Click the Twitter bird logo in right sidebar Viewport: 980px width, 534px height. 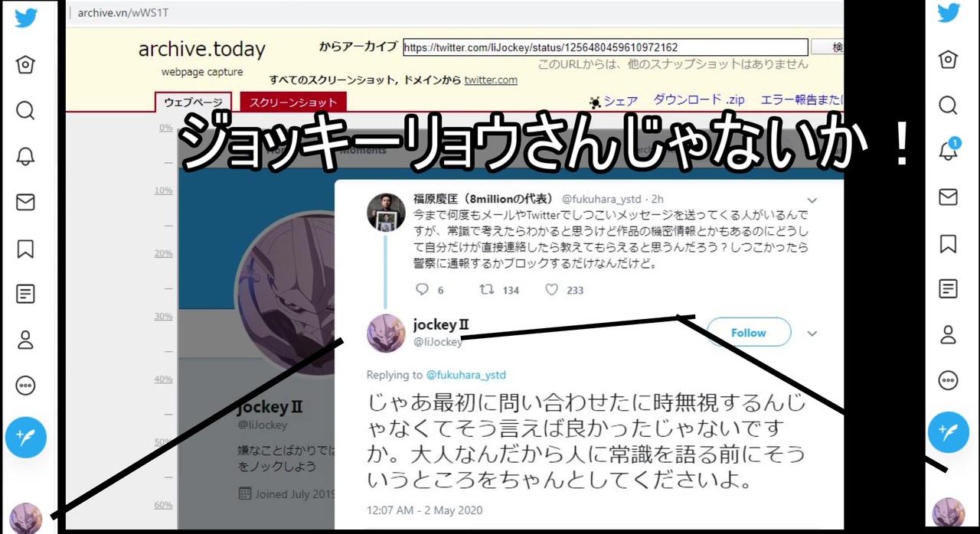tap(949, 13)
